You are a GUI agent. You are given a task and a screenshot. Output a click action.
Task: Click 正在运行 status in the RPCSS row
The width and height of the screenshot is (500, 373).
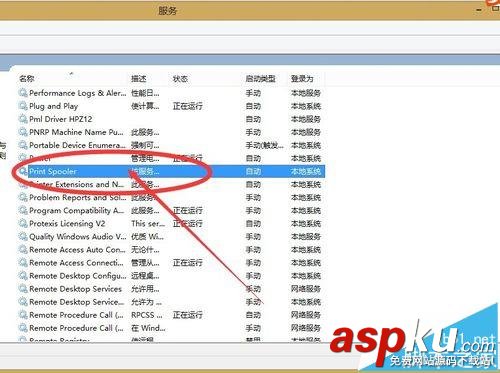[188, 315]
